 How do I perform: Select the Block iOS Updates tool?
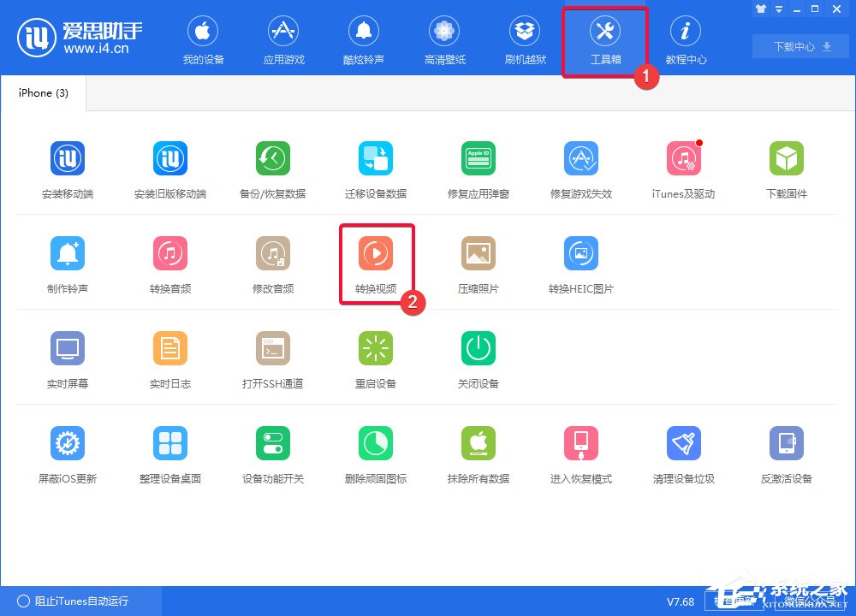click(67, 452)
